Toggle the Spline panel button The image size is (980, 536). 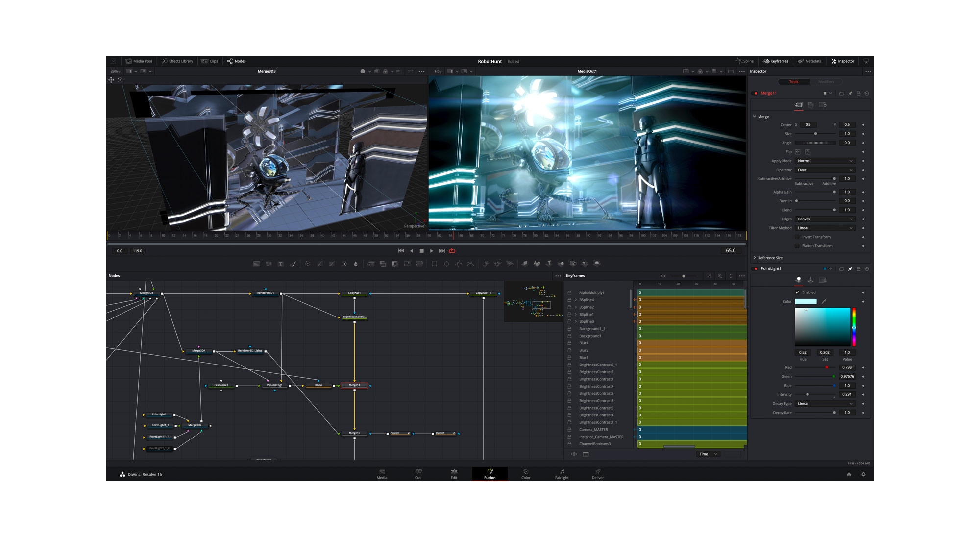click(x=745, y=61)
